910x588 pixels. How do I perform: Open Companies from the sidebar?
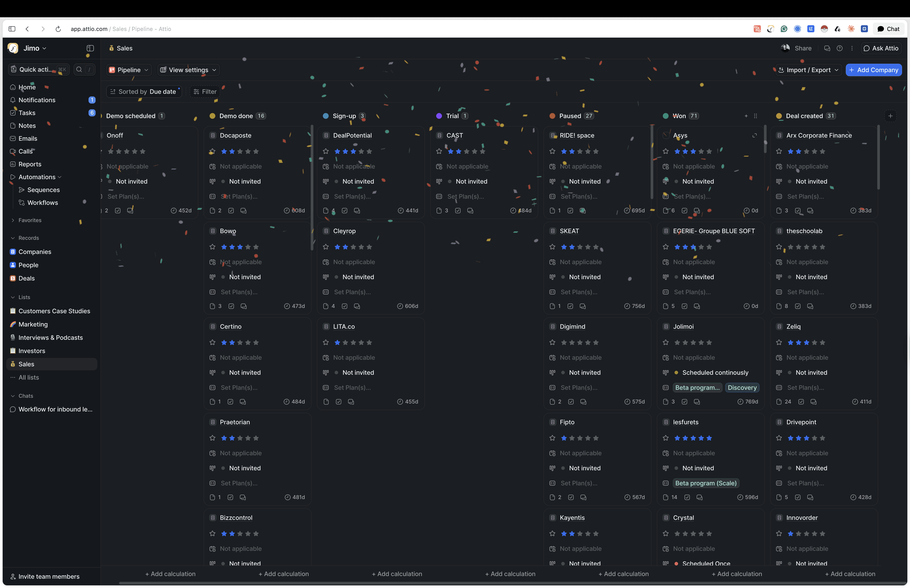pyautogui.click(x=35, y=252)
